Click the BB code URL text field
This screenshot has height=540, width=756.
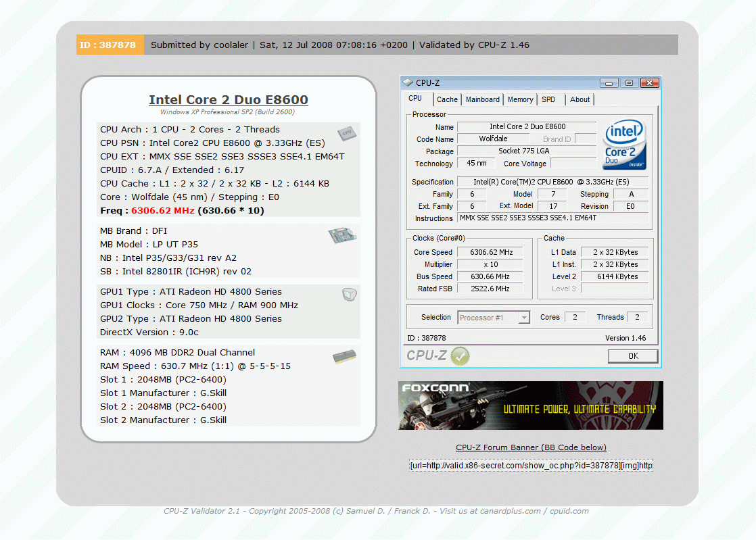pos(531,466)
